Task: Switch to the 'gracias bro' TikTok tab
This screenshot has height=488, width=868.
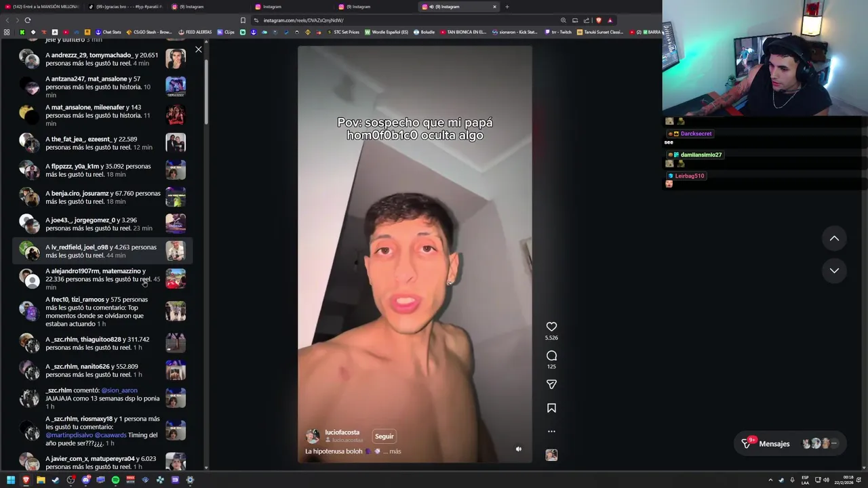Action: [x=124, y=7]
